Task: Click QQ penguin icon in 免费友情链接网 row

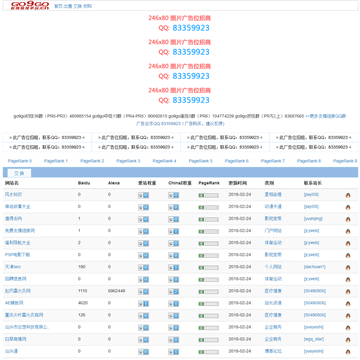Action: coord(348,231)
